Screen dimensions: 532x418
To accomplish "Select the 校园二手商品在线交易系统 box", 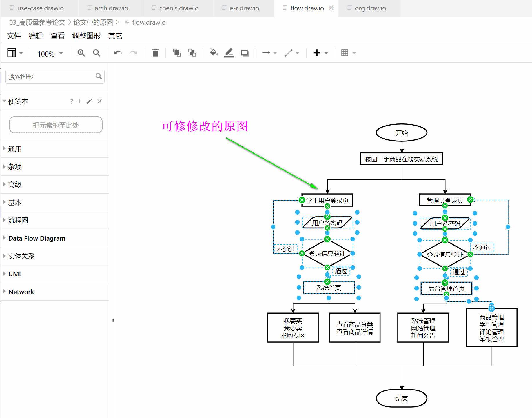I will (402, 159).
